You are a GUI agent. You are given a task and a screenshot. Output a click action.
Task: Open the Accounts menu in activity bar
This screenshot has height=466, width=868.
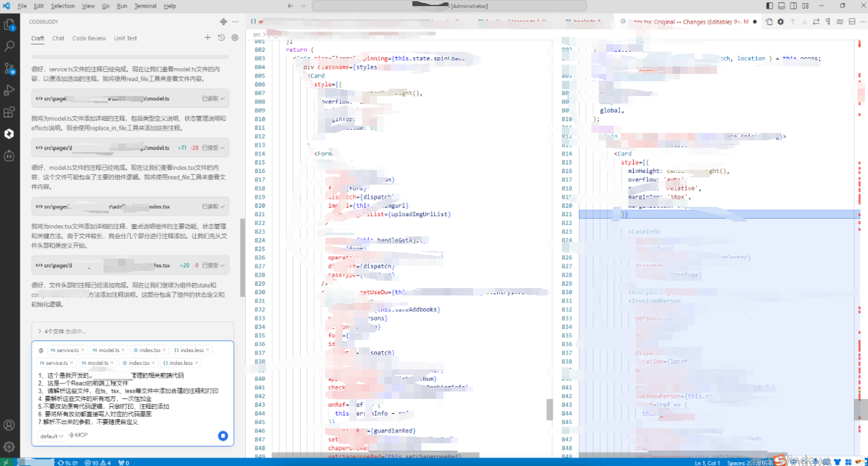pos(9,425)
